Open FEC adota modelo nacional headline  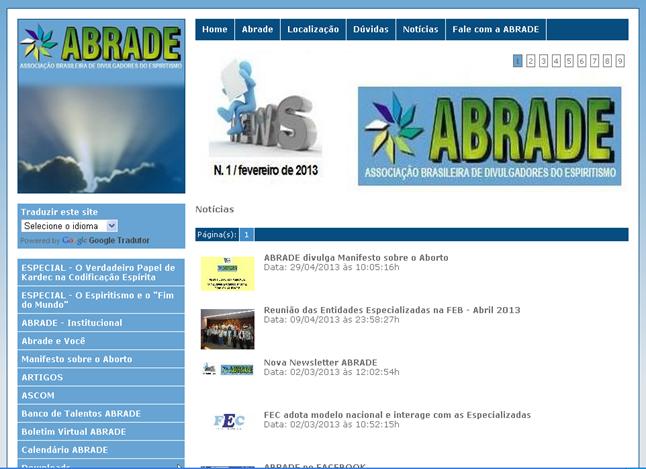coord(397,415)
